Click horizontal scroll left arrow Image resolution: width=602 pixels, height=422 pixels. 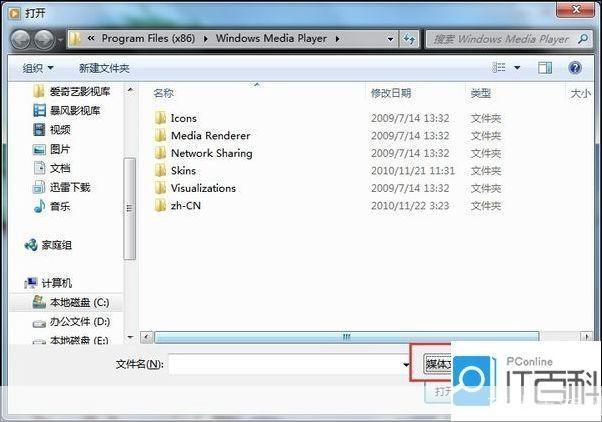pos(146,337)
